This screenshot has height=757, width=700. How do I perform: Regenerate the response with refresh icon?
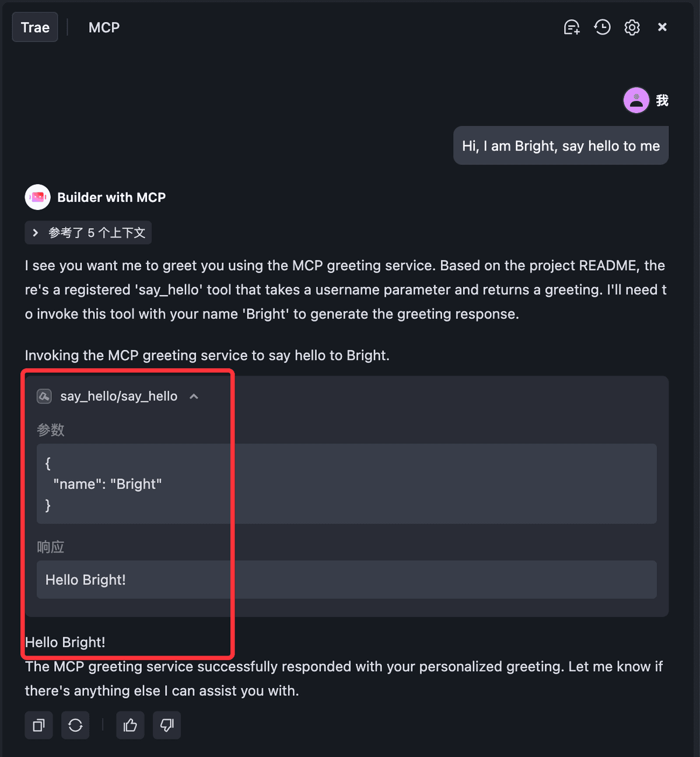pyautogui.click(x=75, y=725)
